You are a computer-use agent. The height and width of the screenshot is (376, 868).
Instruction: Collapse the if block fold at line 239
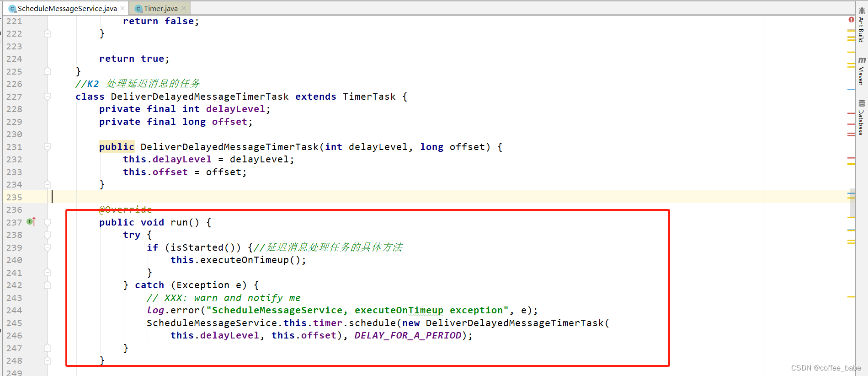point(48,247)
